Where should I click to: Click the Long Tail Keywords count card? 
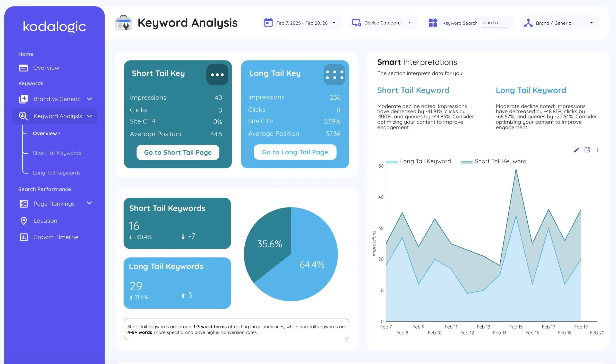pos(177,283)
